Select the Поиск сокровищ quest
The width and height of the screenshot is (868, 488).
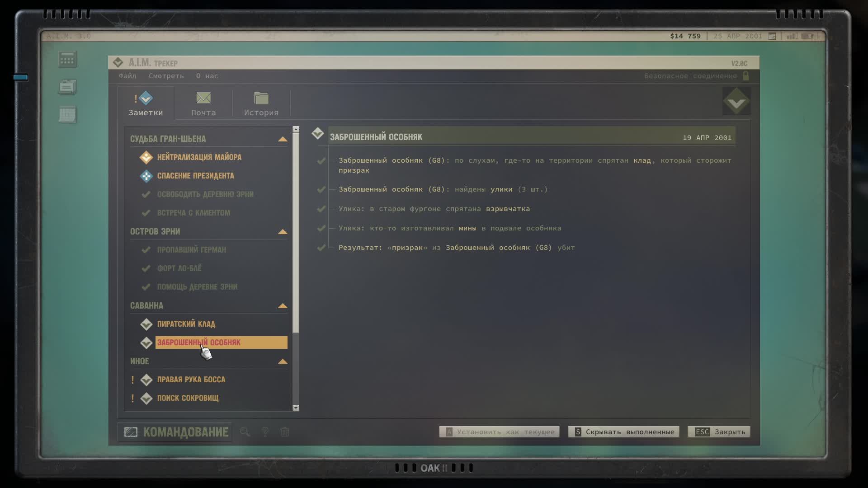188,398
